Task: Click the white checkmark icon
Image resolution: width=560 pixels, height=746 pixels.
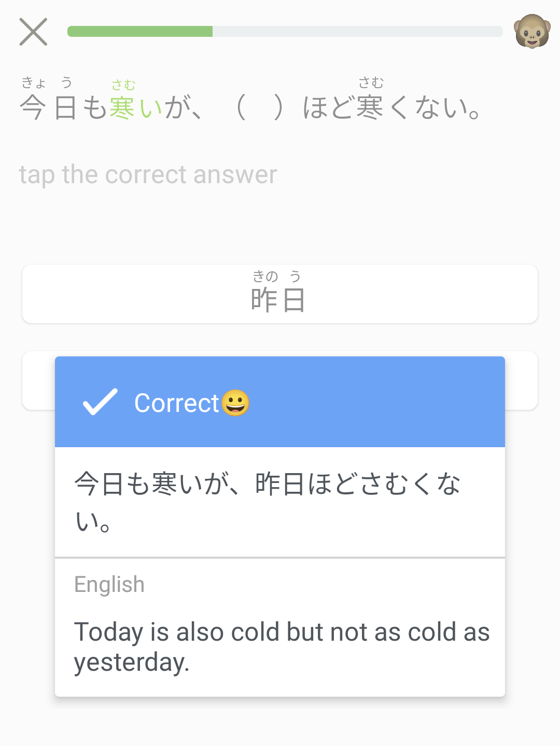Action: (100, 402)
